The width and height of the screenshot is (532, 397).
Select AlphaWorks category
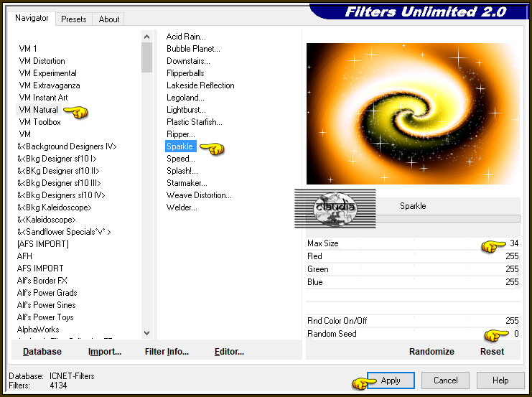click(38, 330)
